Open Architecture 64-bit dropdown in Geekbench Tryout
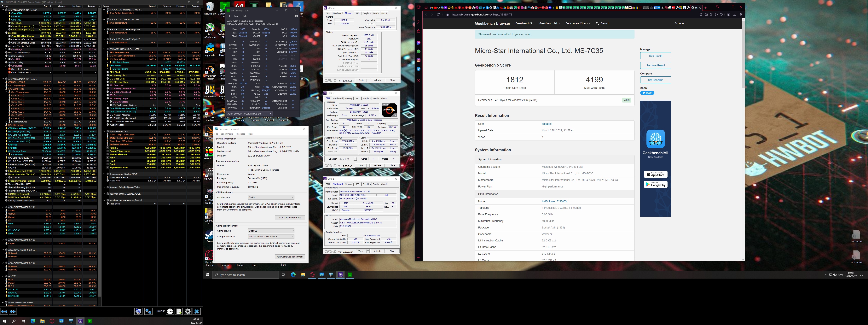The image size is (868, 325). click(x=271, y=198)
